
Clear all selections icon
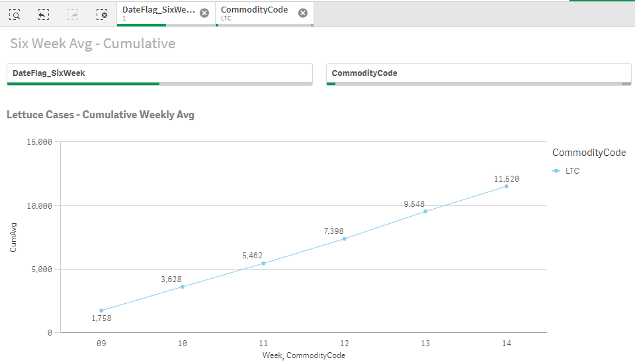point(101,14)
